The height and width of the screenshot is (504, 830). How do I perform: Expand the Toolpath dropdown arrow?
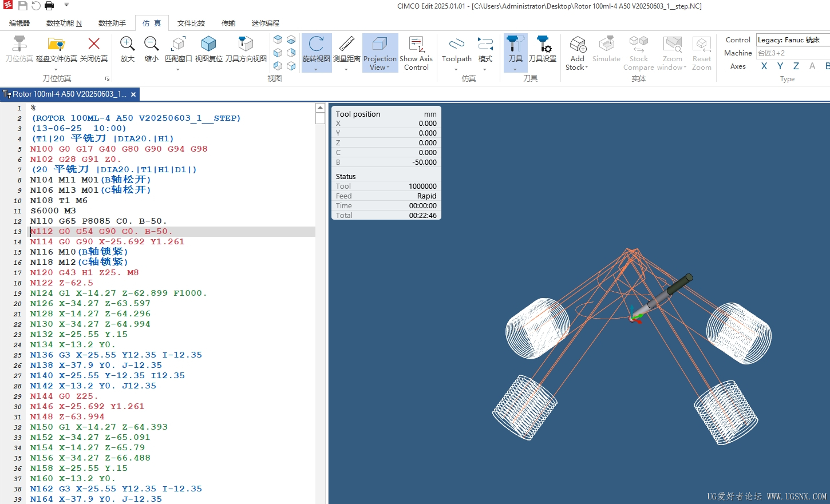(456, 70)
